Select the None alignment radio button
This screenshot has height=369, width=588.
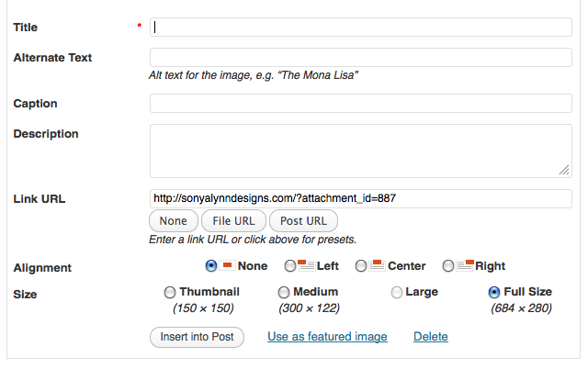pyautogui.click(x=211, y=266)
